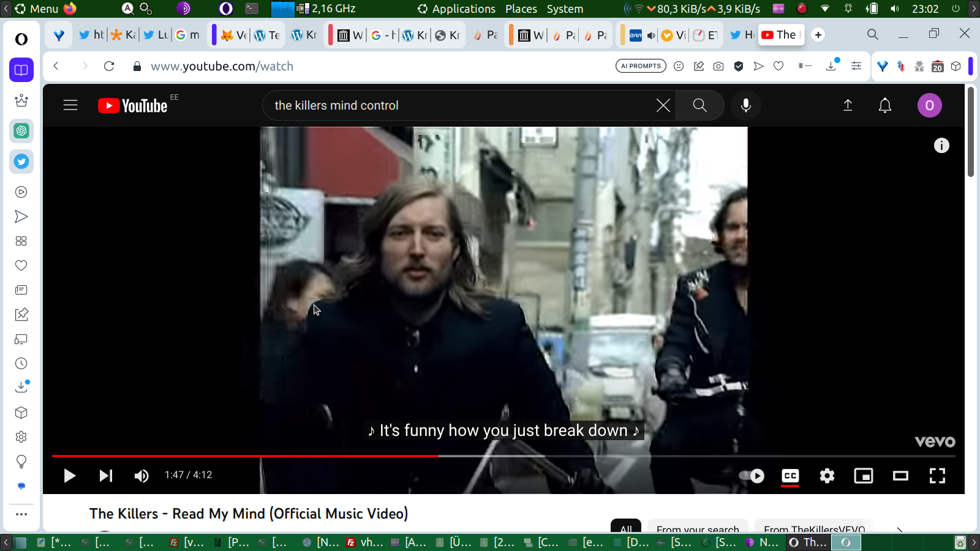Open History from the sidebar clock
980x551 pixels.
point(21,364)
